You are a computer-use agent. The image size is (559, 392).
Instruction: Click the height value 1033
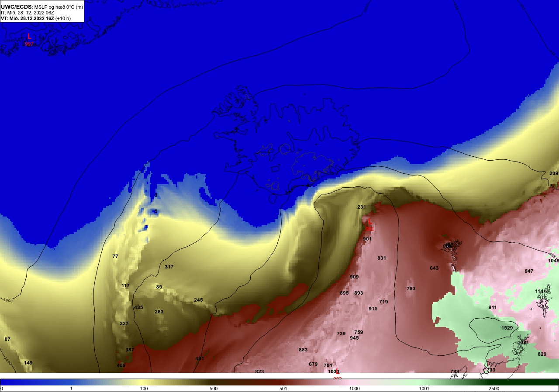click(x=334, y=371)
